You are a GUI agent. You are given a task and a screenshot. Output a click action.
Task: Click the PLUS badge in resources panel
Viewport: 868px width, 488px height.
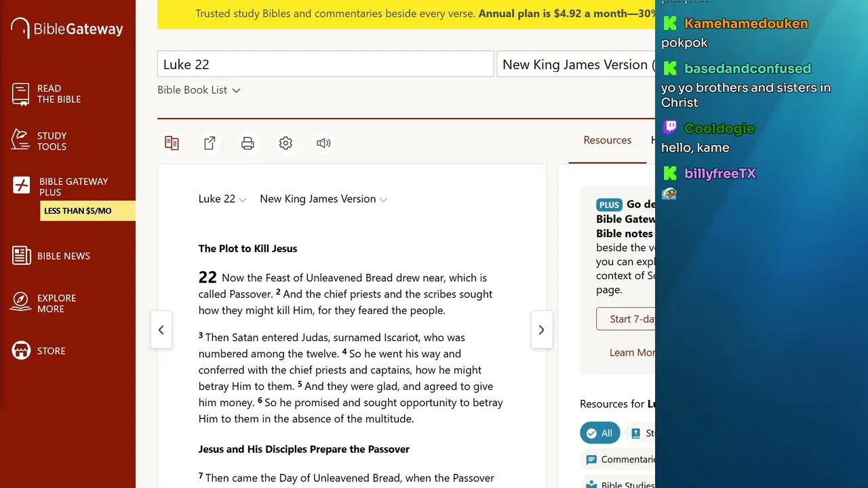609,205
